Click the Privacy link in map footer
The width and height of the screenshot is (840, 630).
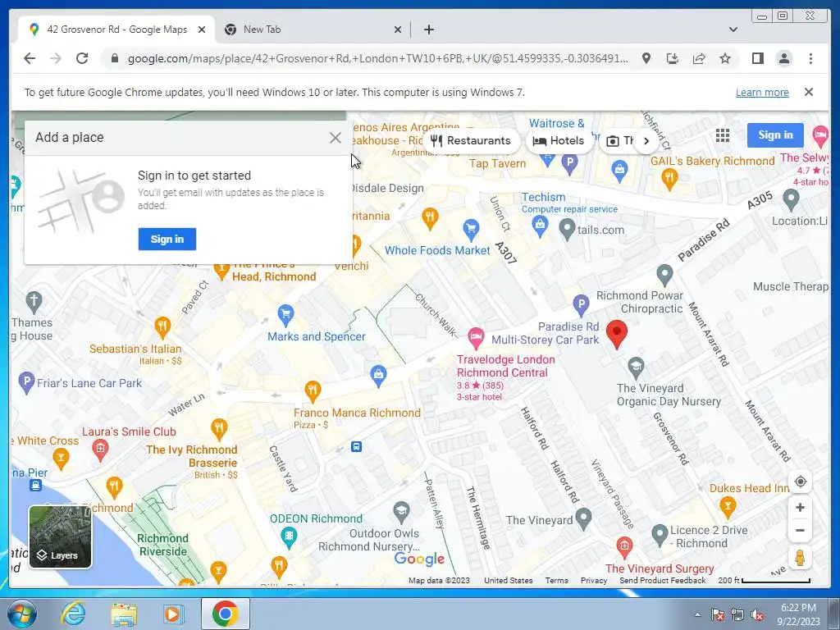pyautogui.click(x=594, y=580)
